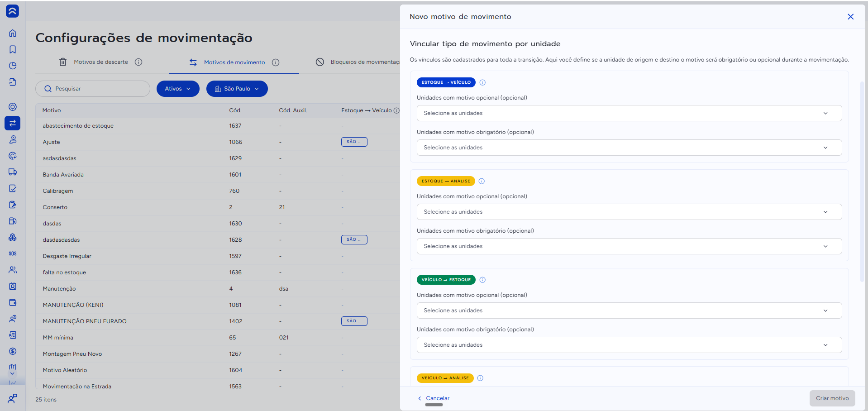The width and height of the screenshot is (868, 411).
Task: Click the Cancelar link
Action: click(x=434, y=398)
